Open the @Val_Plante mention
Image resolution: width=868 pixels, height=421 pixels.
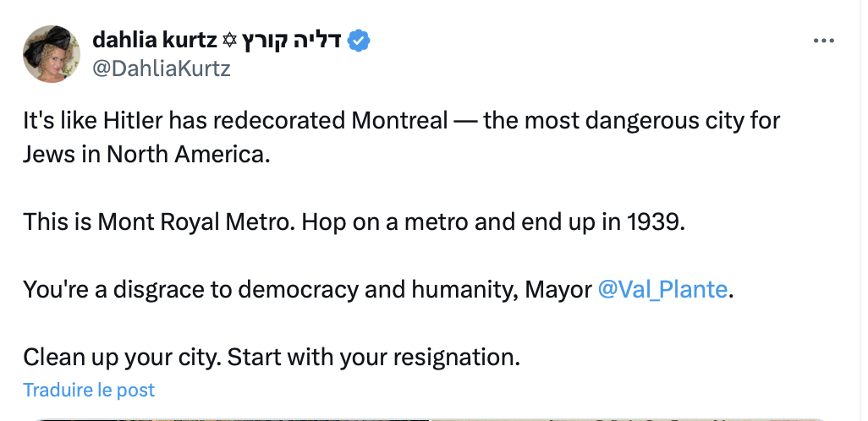pyautogui.click(x=662, y=289)
